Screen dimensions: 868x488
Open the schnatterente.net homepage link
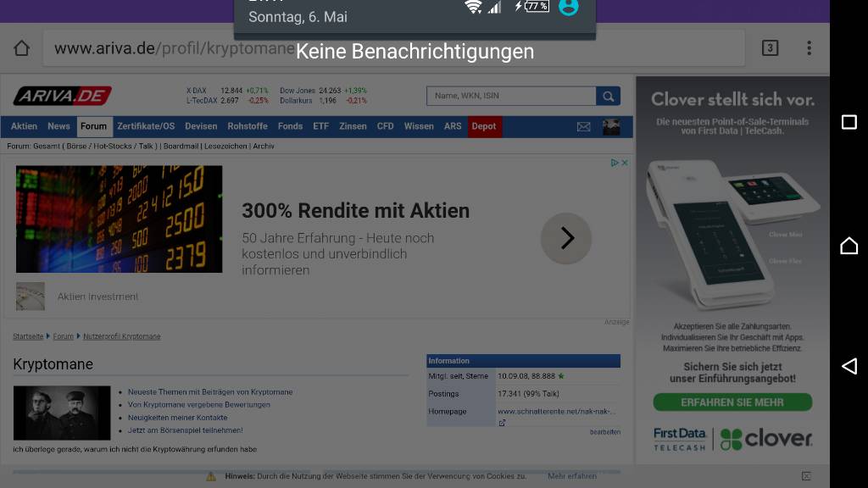point(556,412)
